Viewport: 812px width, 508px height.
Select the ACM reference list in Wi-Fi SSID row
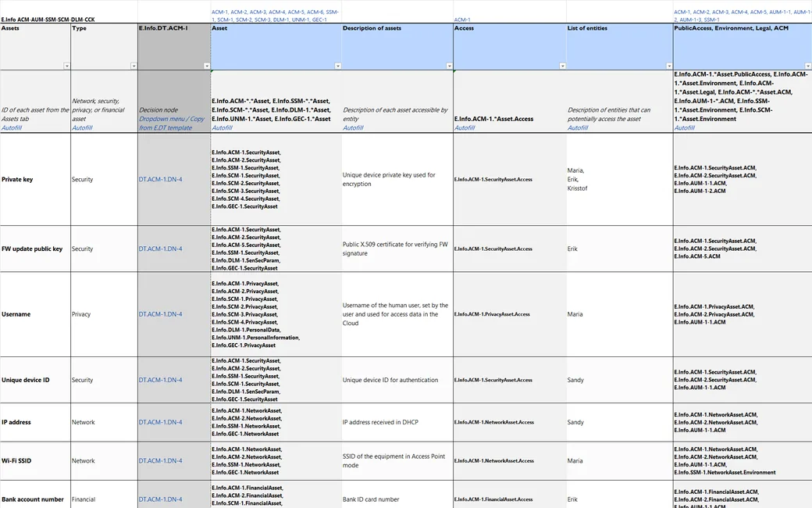click(743, 461)
